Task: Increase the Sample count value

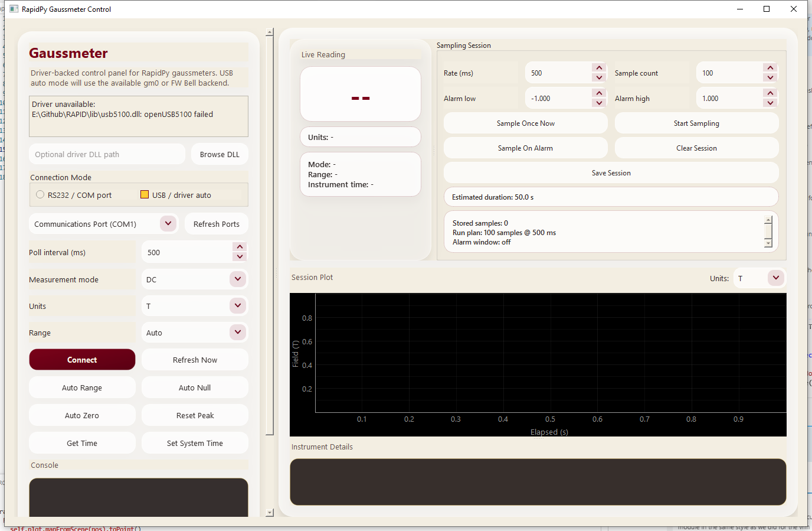Action: click(x=770, y=68)
